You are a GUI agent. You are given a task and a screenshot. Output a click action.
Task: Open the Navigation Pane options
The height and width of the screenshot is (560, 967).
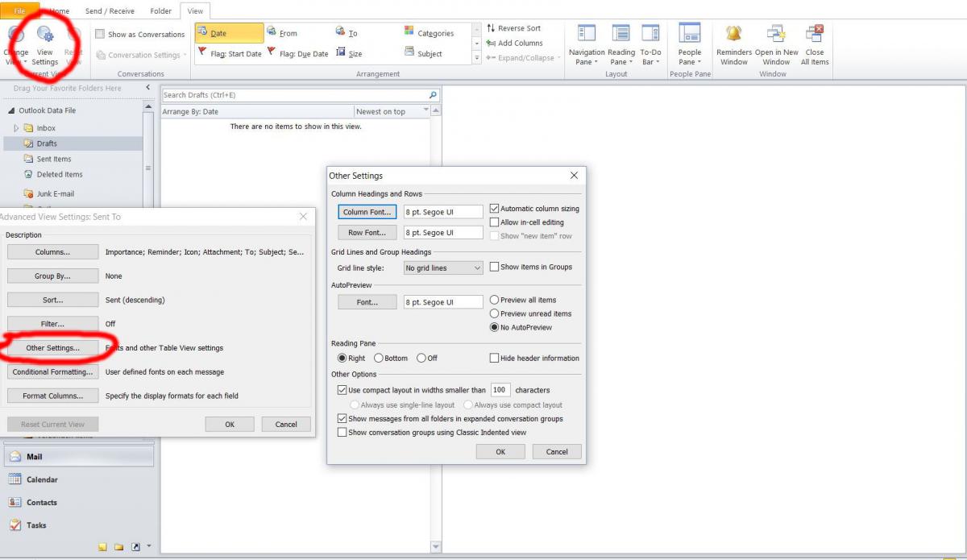click(587, 45)
